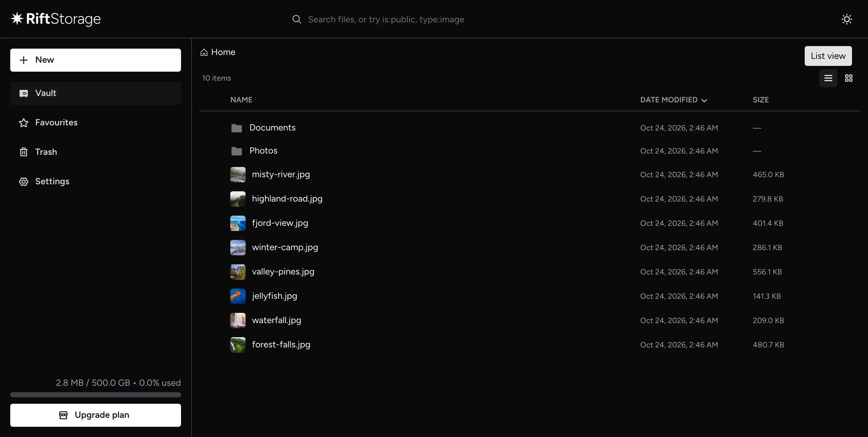
Task: Click the Vault safe icon
Action: tap(24, 93)
